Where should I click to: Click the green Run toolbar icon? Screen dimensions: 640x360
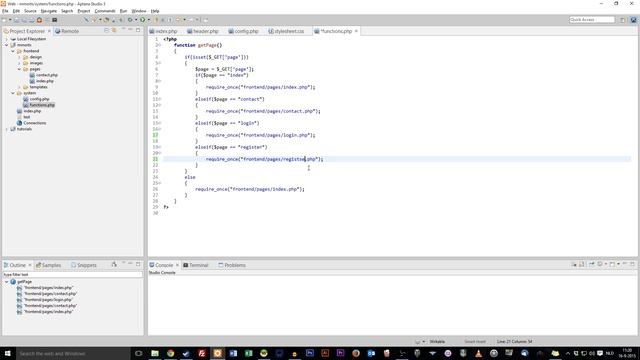[142, 20]
